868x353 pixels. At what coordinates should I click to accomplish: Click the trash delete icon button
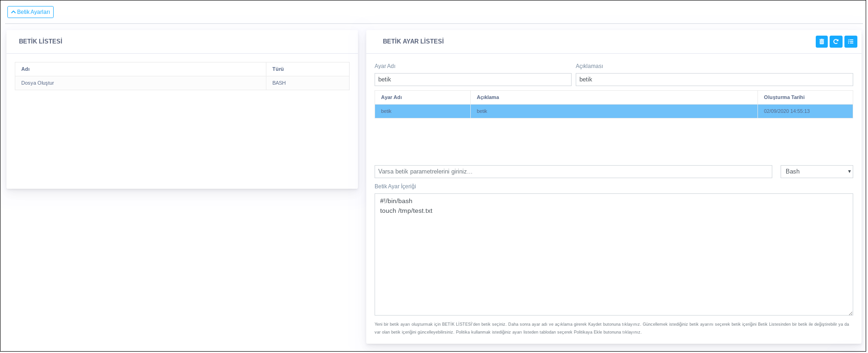pyautogui.click(x=821, y=42)
